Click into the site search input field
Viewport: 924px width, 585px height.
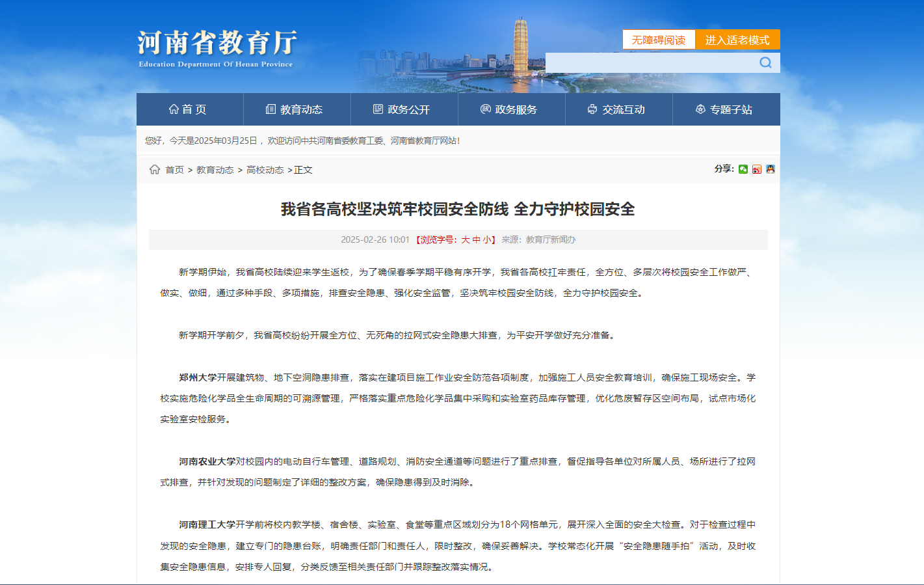(650, 62)
